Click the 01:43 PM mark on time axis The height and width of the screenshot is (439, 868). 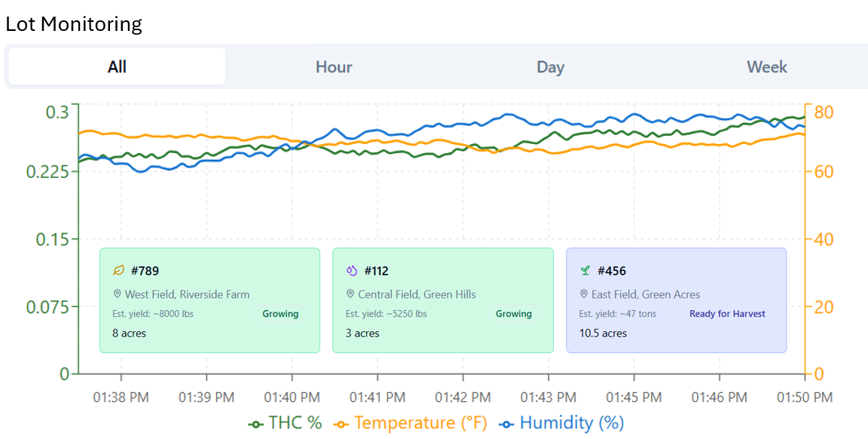549,398
